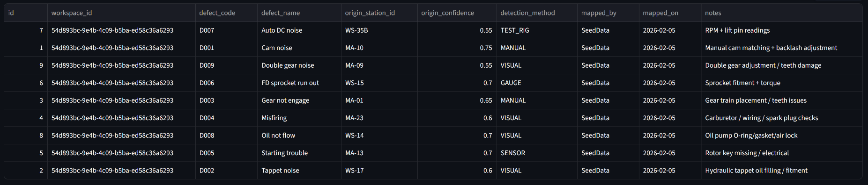Click the 'Starting trouble' cell
The height and width of the screenshot is (185, 868).
[x=299, y=153]
